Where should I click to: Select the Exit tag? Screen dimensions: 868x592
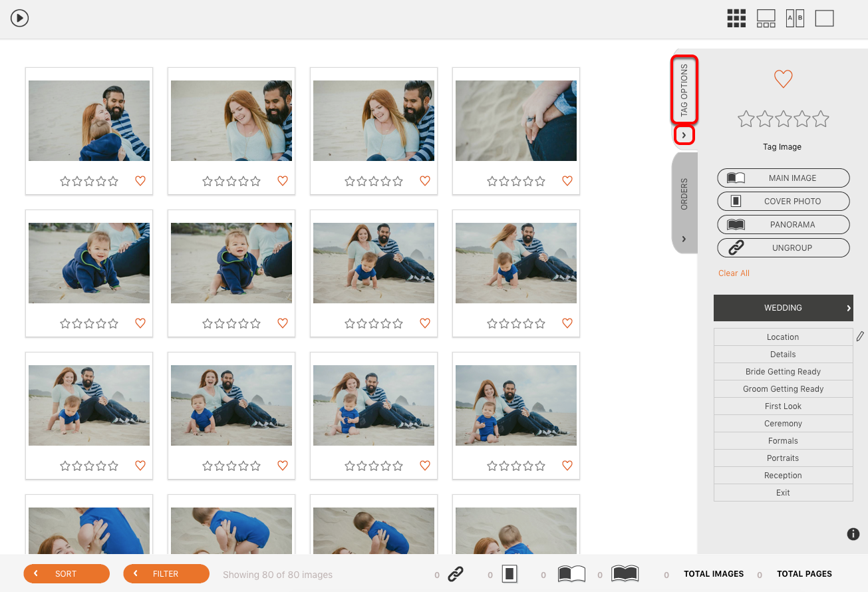click(783, 493)
